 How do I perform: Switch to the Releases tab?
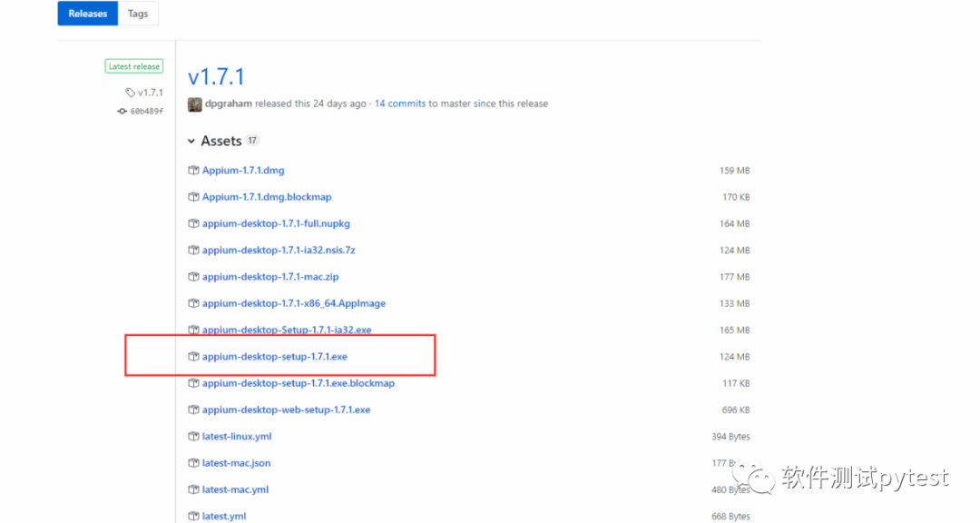(87, 13)
